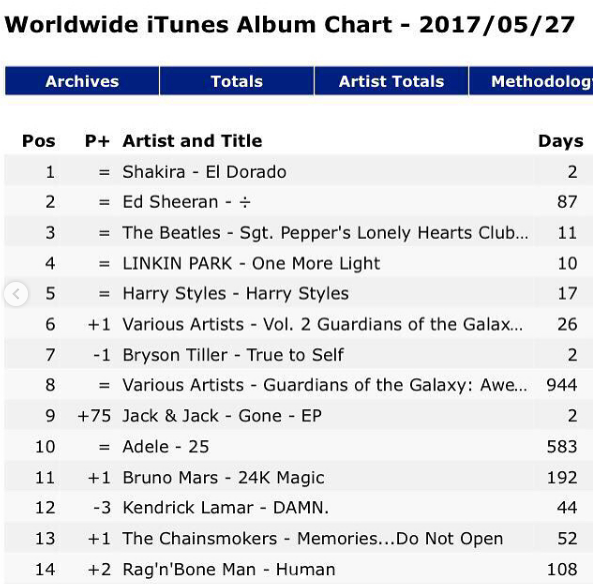Open the Adele - 25 entry
The image size is (612, 584).
click(x=160, y=447)
